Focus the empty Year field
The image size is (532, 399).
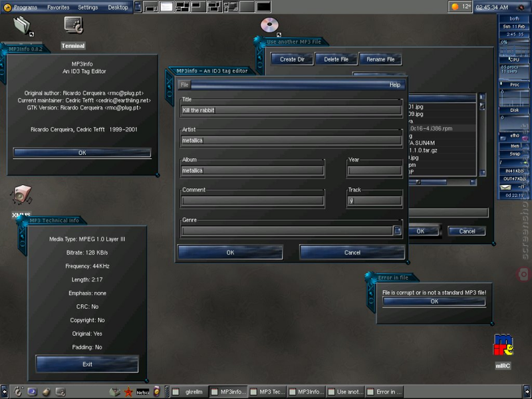[374, 171]
